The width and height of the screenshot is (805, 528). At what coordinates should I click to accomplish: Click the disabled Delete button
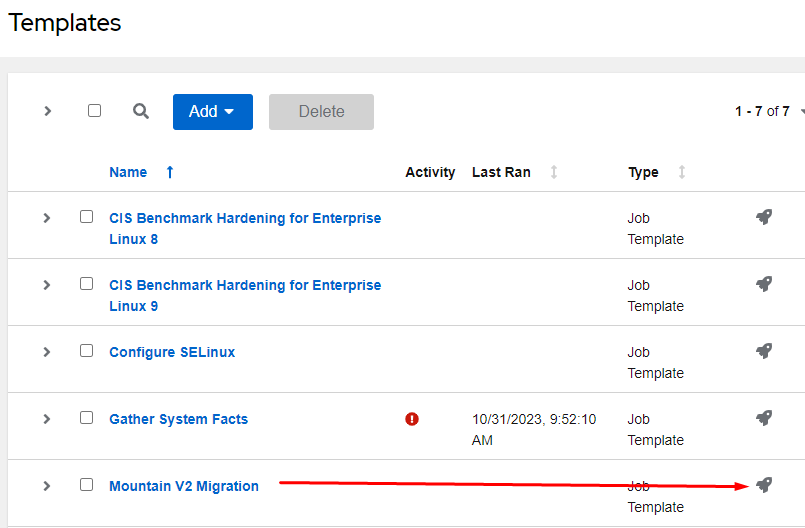[x=321, y=112]
